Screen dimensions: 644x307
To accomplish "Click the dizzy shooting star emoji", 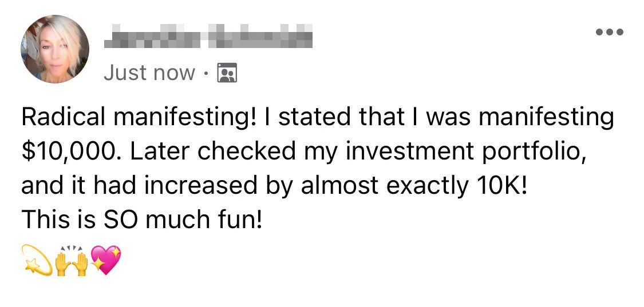I will tap(36, 261).
